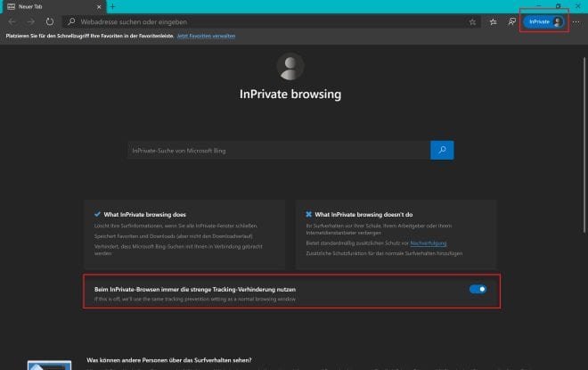Add page to favorites with star icon

click(x=472, y=21)
